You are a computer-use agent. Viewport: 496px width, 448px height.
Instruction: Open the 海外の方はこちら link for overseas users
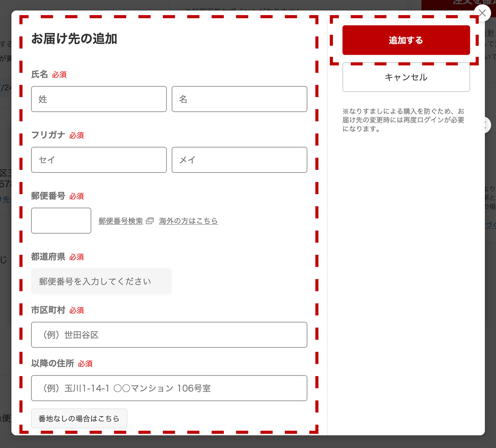tap(188, 221)
